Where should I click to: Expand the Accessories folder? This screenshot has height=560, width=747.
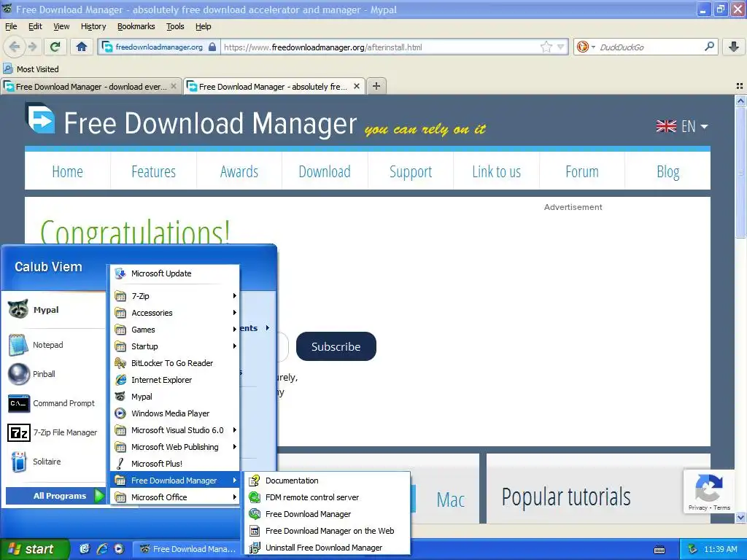tap(175, 312)
